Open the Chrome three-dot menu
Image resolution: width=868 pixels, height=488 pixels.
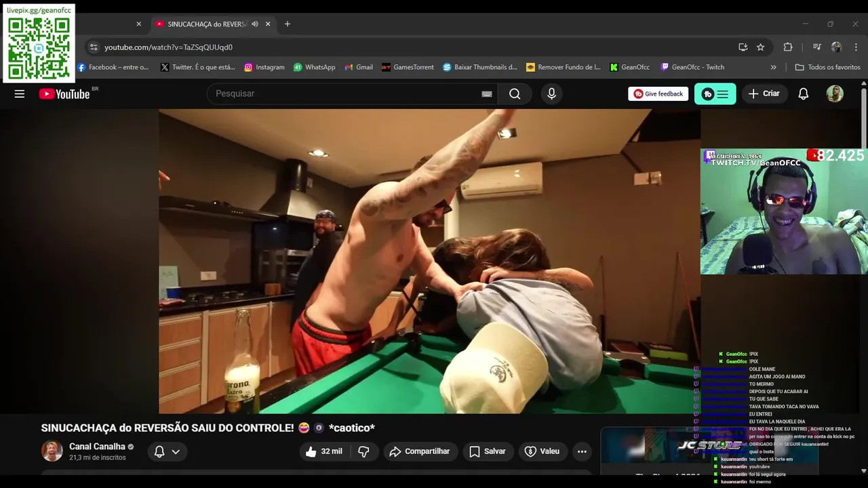tap(855, 47)
